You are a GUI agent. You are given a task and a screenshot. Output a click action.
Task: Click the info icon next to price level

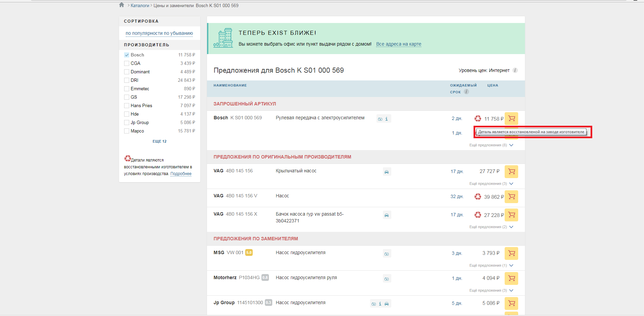click(515, 70)
